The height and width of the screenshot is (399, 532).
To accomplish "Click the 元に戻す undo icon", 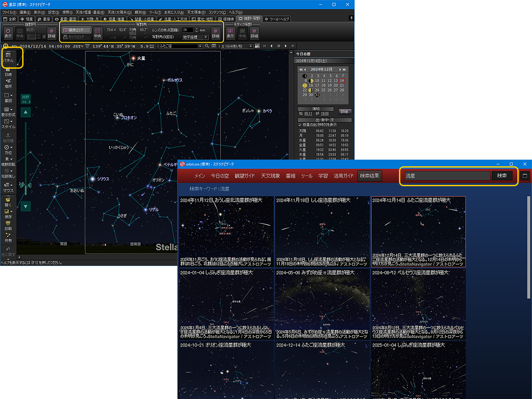I will point(8,252).
